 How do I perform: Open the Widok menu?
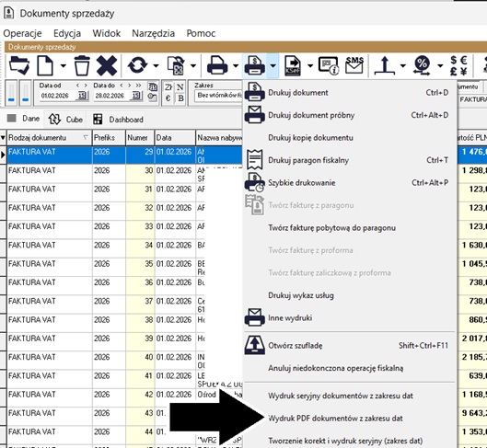pos(107,33)
